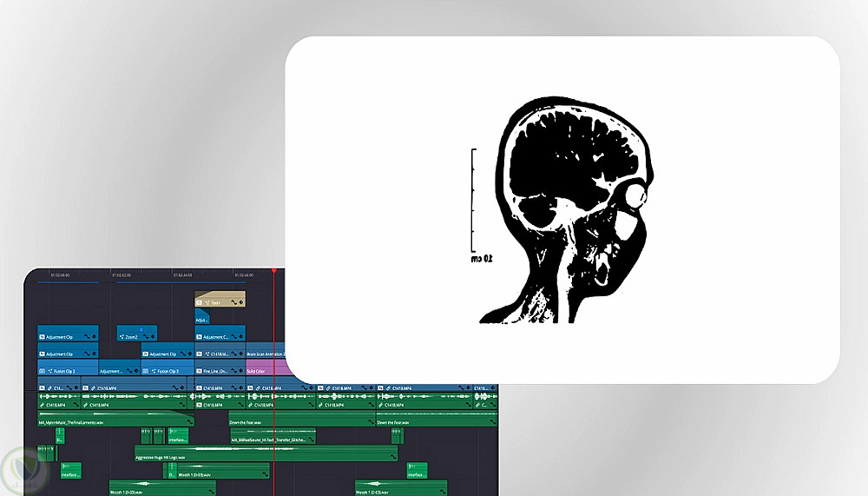Click the fx badge on the Fire_Line_On clip

point(200,371)
